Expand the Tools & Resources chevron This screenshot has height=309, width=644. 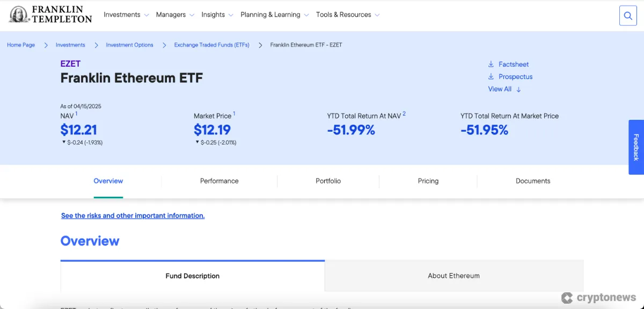(377, 15)
